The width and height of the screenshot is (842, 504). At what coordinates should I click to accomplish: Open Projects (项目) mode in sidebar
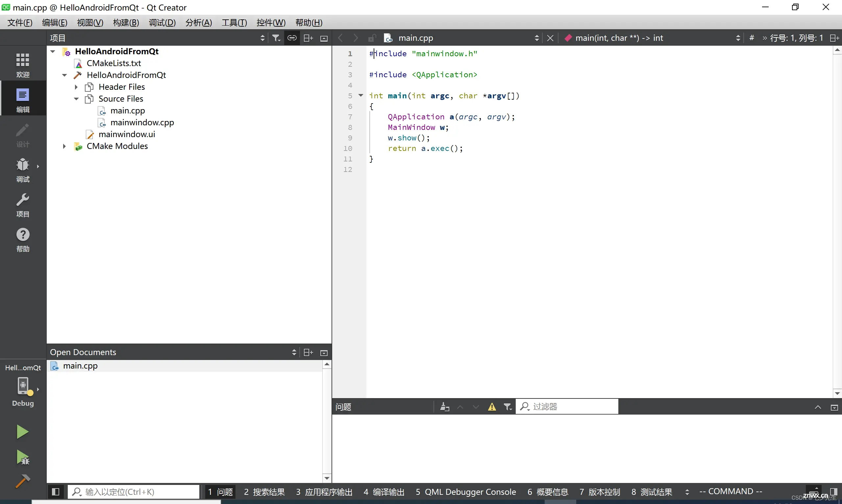tap(23, 205)
